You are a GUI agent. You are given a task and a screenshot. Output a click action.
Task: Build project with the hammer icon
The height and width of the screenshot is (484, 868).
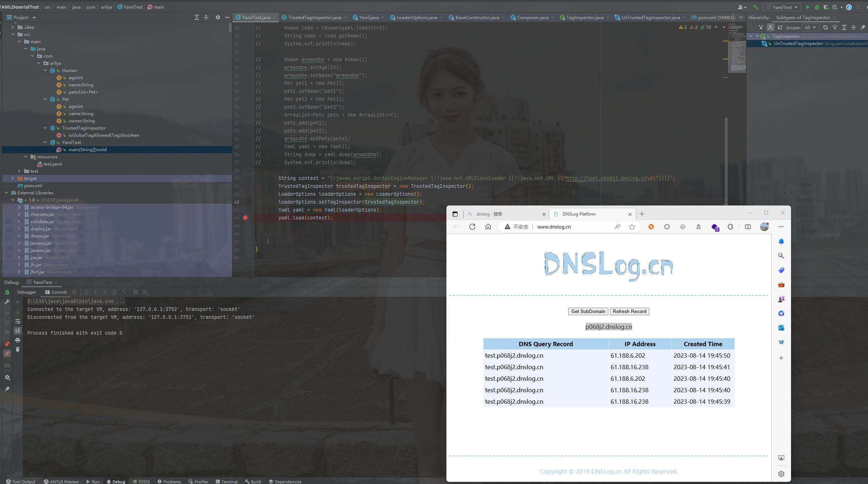click(x=755, y=7)
